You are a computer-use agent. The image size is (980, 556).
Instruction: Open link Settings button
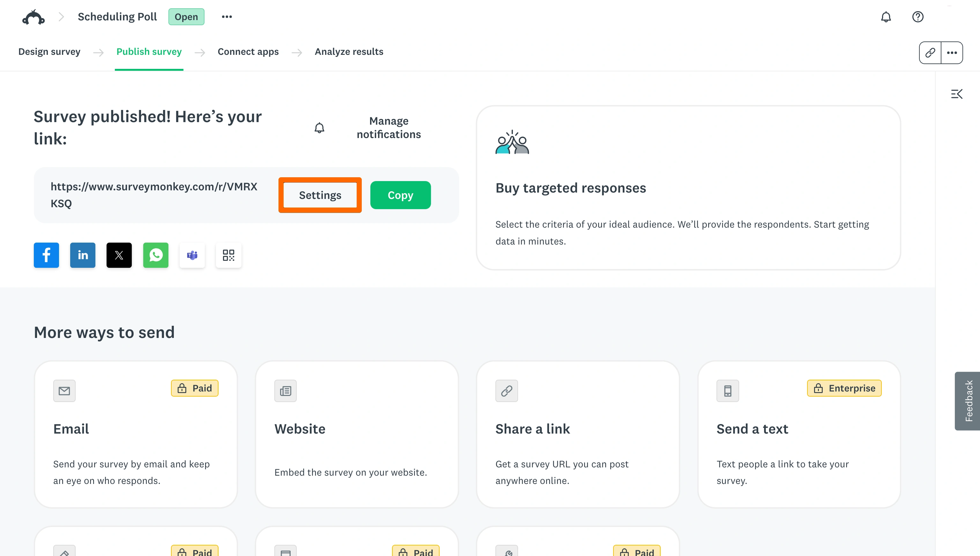coord(320,195)
